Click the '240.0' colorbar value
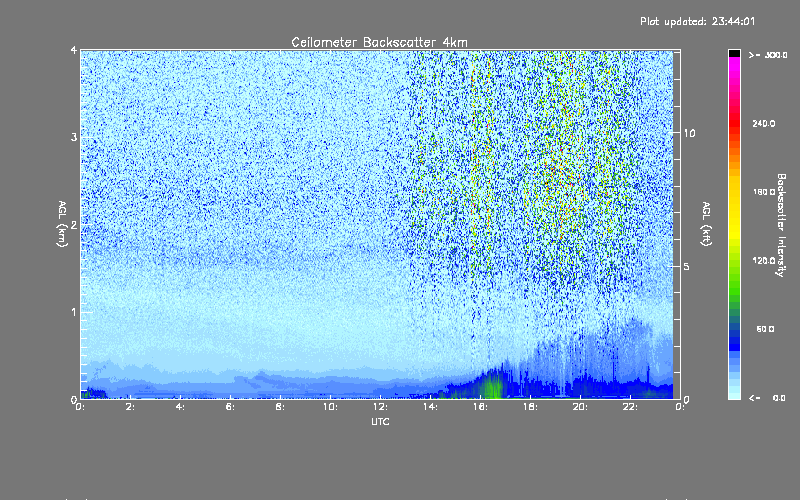This screenshot has height=500, width=800. pos(764,124)
